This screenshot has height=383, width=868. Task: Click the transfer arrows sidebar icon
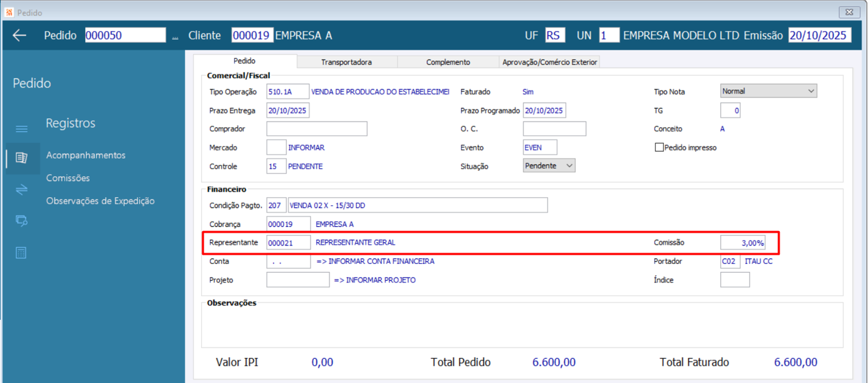tap(22, 189)
